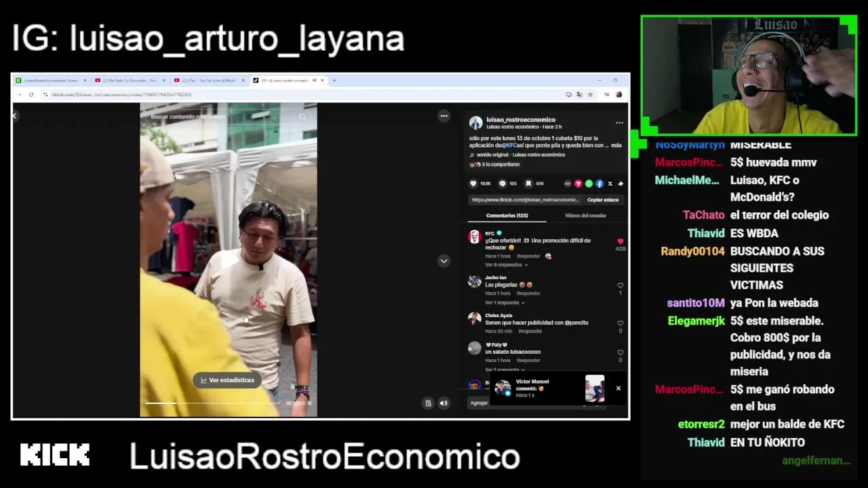
Task: Click the translate page icon
Action: (x=579, y=95)
